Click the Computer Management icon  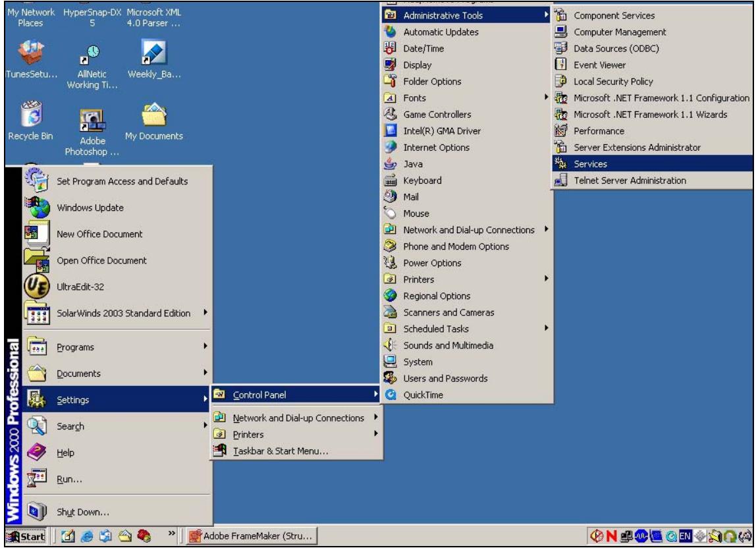click(x=560, y=32)
